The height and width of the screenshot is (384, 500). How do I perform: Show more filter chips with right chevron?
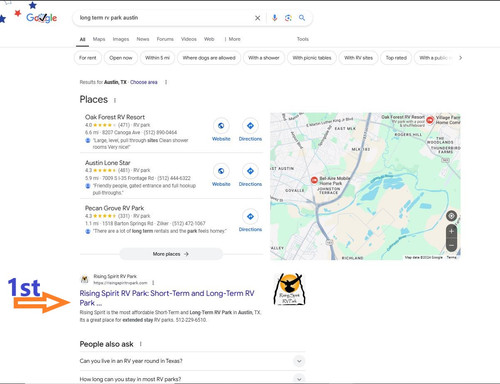tap(460, 58)
